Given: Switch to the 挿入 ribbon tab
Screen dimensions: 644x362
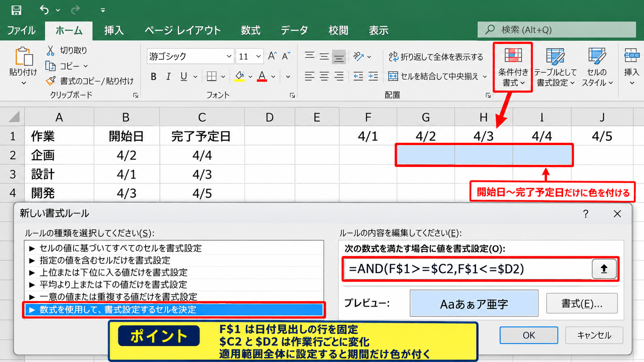Looking at the screenshot, I should click(x=114, y=30).
